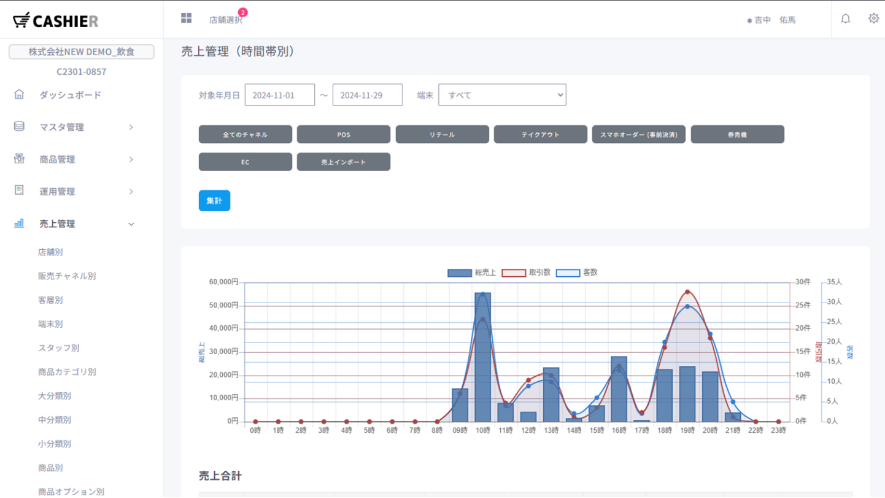The image size is (885, 498).
Task: Toggle 総売上 series in chart legend
Action: tap(472, 272)
